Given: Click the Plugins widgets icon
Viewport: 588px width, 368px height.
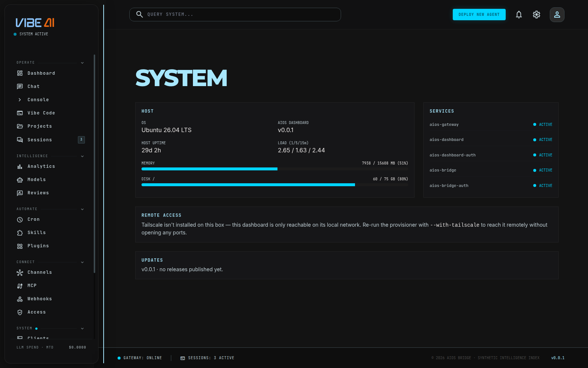Looking at the screenshot, I should point(20,246).
